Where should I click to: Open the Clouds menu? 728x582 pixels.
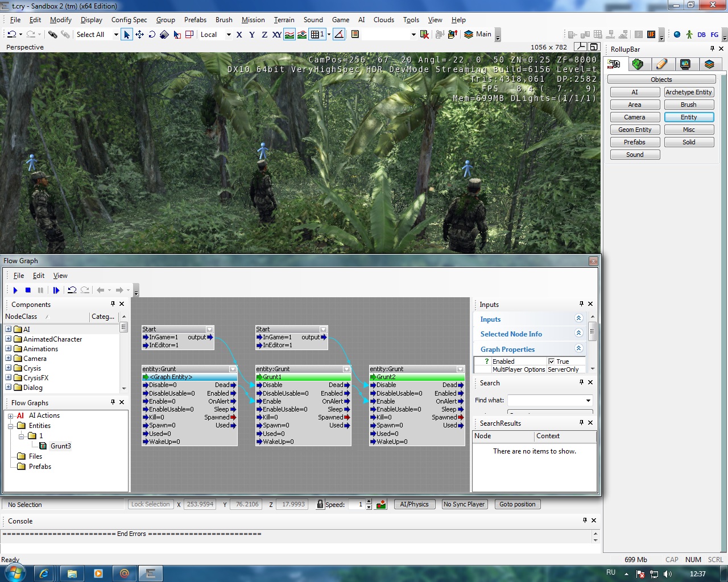point(384,19)
